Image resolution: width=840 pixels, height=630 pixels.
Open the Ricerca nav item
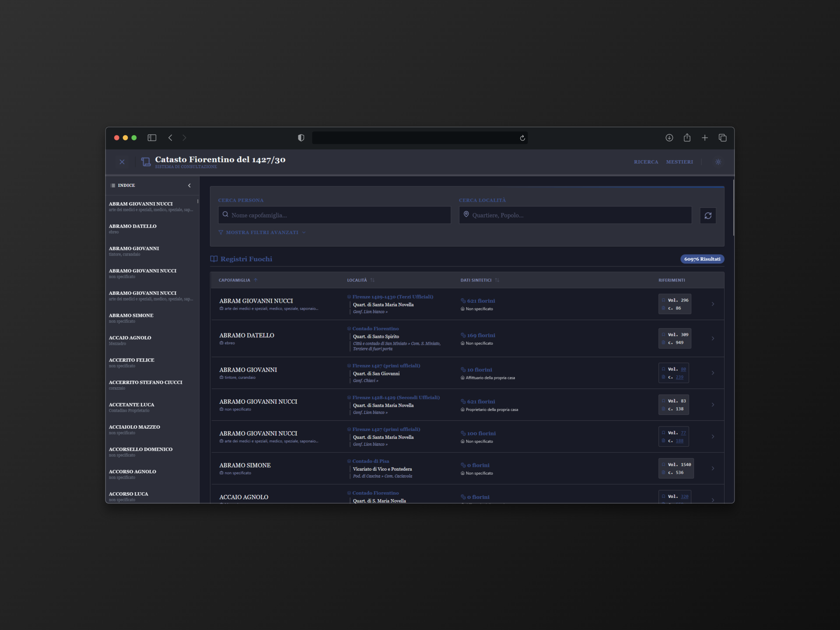point(646,162)
